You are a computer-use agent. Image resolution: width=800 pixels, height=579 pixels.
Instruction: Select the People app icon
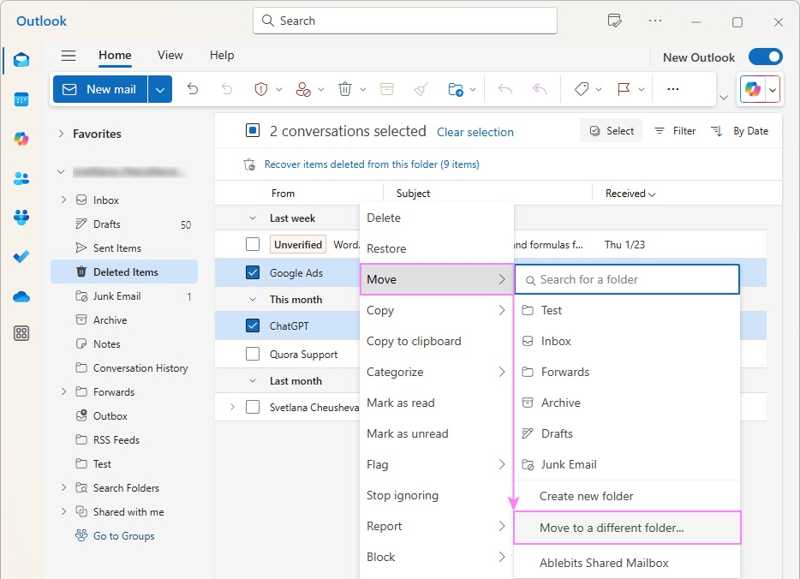pos(21,178)
